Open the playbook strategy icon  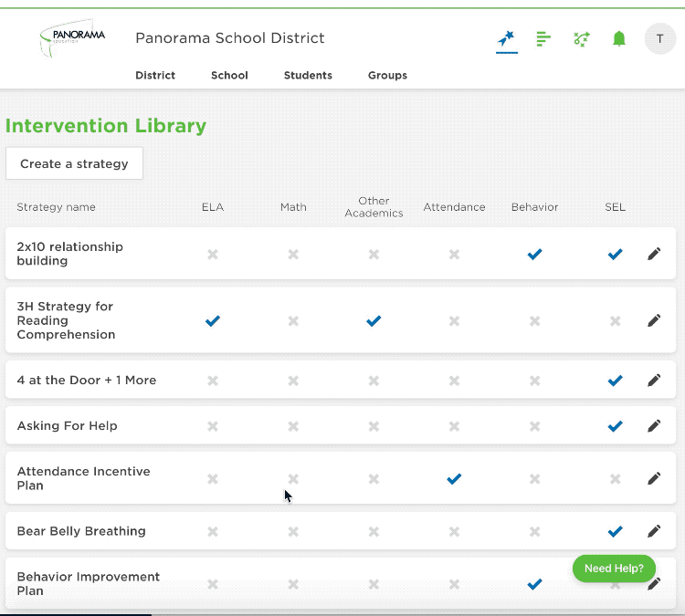(x=582, y=39)
